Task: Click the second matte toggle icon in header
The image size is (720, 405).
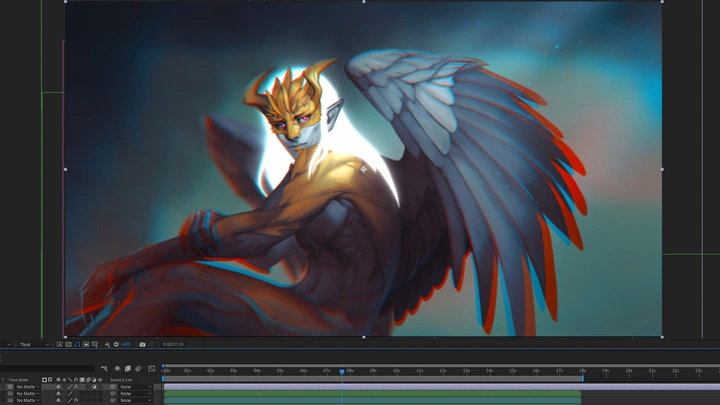Action: click(51, 380)
